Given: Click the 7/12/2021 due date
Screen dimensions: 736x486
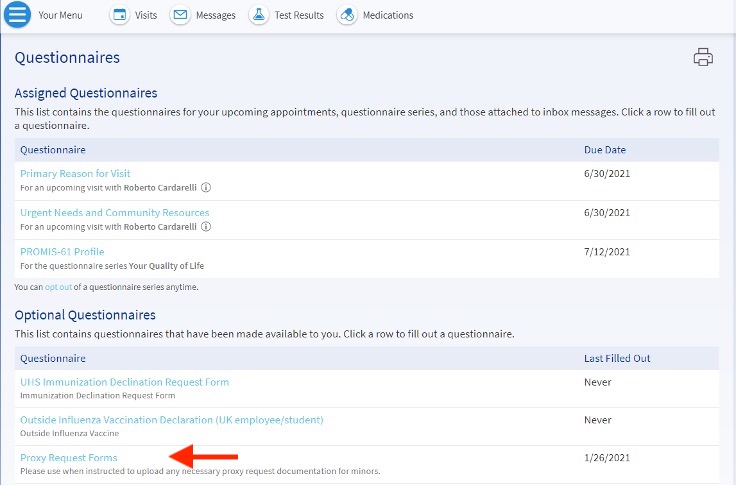Looking at the screenshot, I should 606,252.
